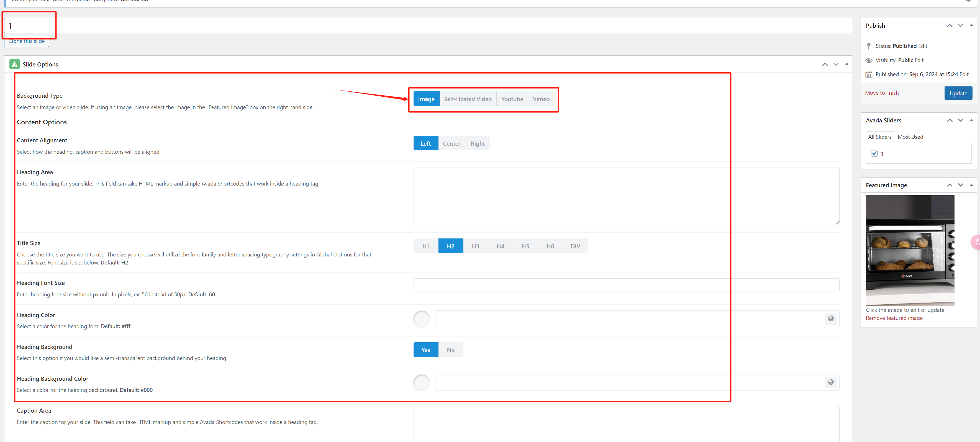Set Heading Background to No
Screen dimensions: 980x442
pos(450,350)
